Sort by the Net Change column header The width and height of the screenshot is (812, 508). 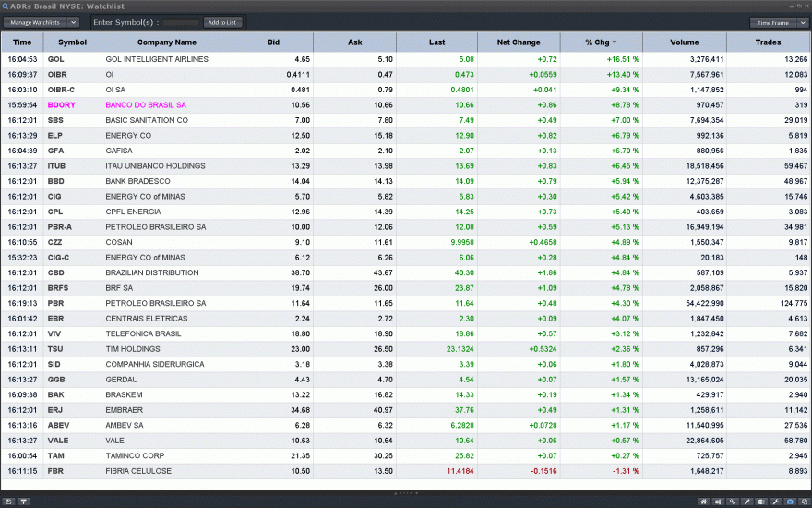pos(519,42)
